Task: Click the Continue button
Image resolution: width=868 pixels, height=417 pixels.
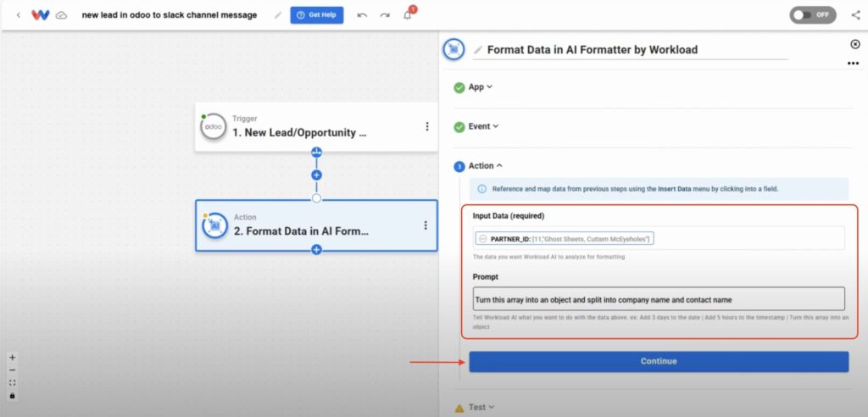Action: (659, 361)
